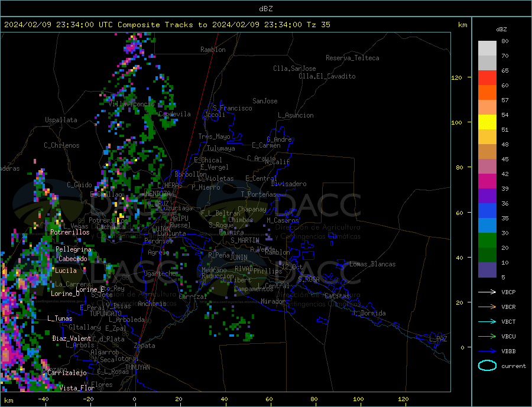
Task: Click the UTC Composite Tracks timestamp header
Action: coord(167,24)
